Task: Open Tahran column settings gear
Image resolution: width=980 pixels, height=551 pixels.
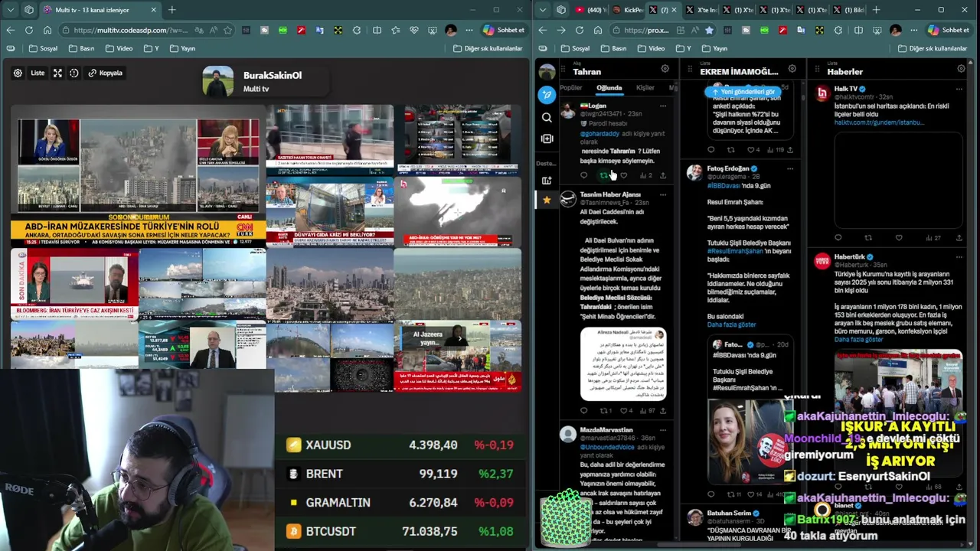Action: pos(665,69)
